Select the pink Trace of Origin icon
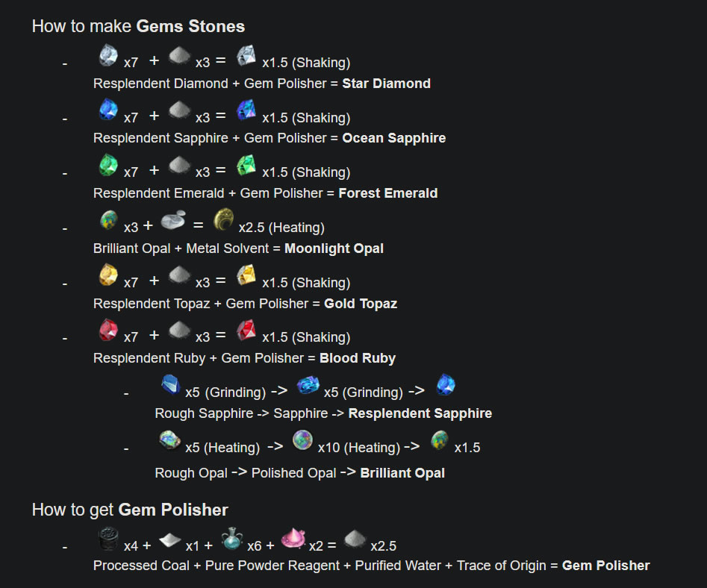 (x=293, y=539)
